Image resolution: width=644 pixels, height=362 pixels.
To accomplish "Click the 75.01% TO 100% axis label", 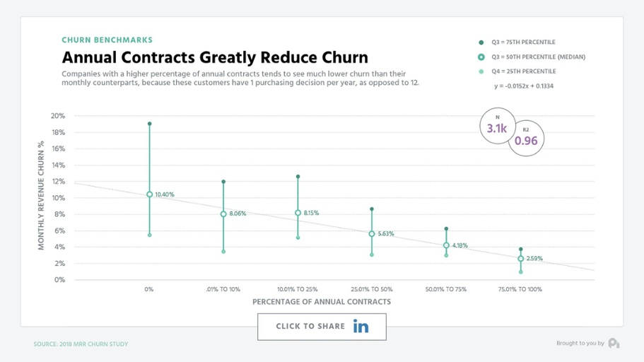I will pos(520,289).
